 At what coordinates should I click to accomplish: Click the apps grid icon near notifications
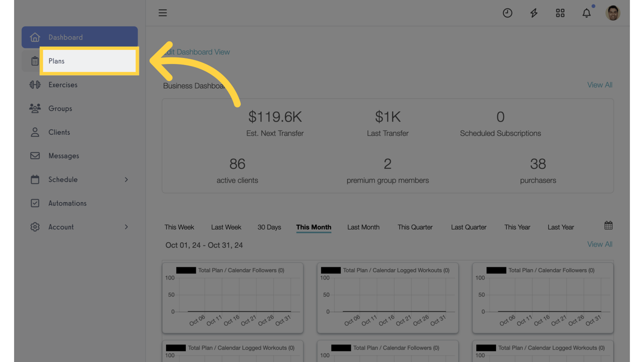point(560,13)
